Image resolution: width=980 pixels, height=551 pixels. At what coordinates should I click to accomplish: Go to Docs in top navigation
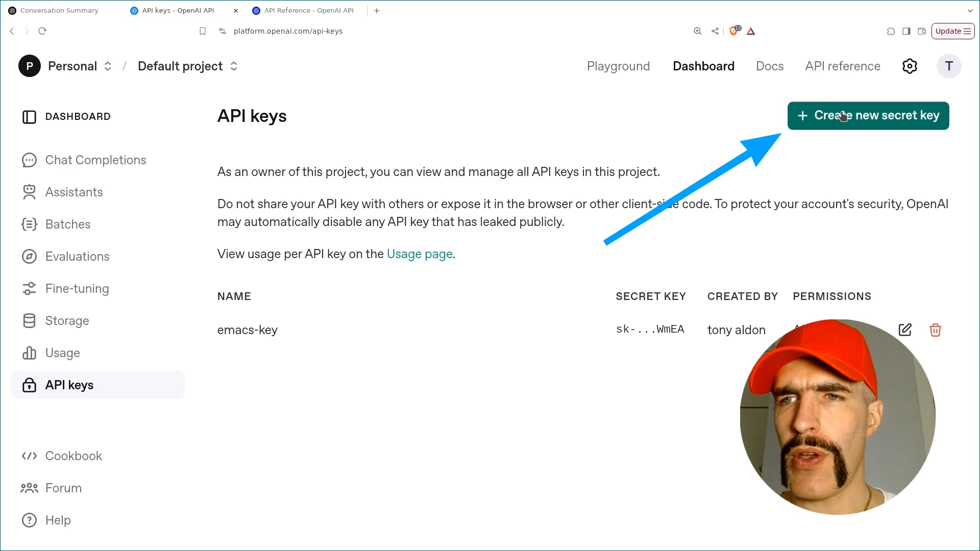[769, 66]
